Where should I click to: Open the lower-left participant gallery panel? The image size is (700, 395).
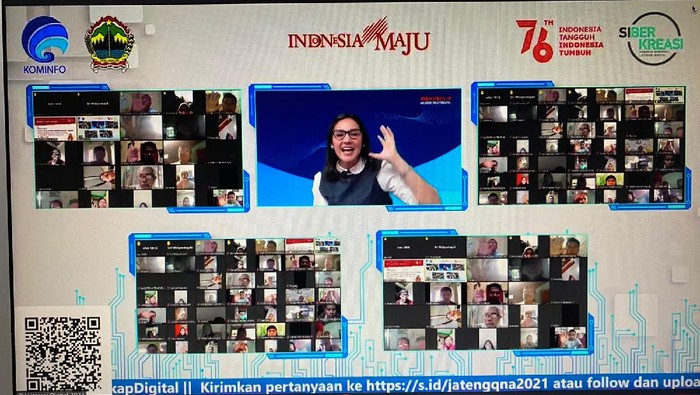tap(238, 296)
